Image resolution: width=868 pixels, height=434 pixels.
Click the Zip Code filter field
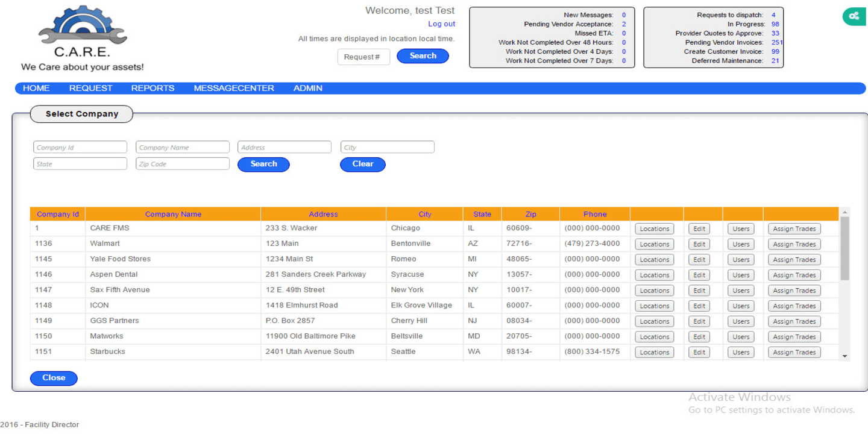(x=183, y=164)
